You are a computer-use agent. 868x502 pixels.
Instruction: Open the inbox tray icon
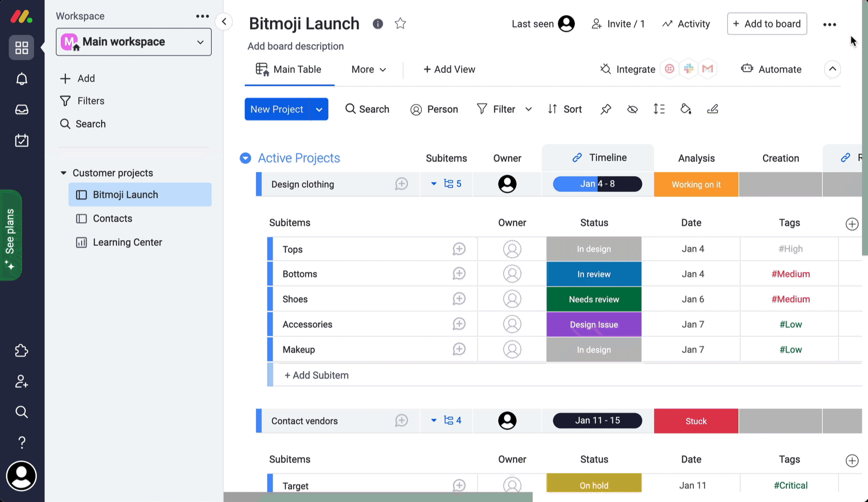click(x=22, y=110)
